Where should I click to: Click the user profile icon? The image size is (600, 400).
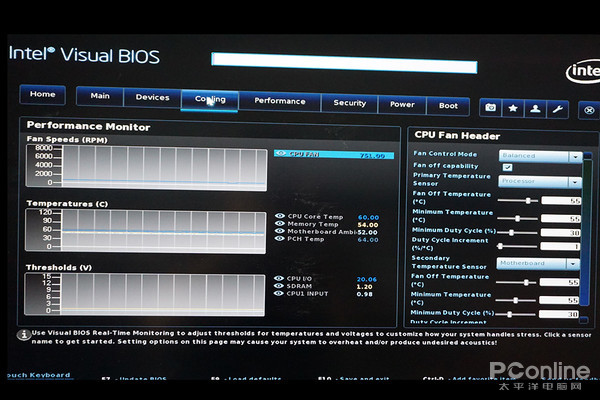(x=535, y=109)
